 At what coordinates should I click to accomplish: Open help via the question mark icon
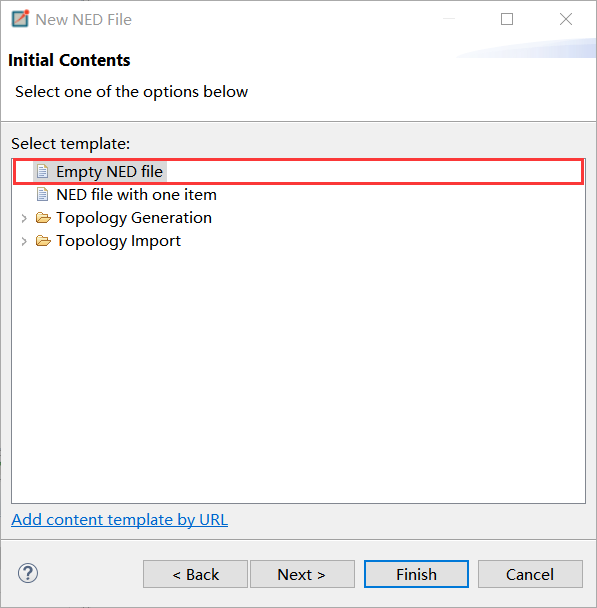(28, 573)
